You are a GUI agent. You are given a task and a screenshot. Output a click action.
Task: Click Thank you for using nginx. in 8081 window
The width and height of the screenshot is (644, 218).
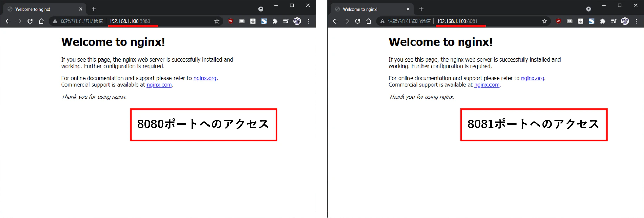[421, 97]
